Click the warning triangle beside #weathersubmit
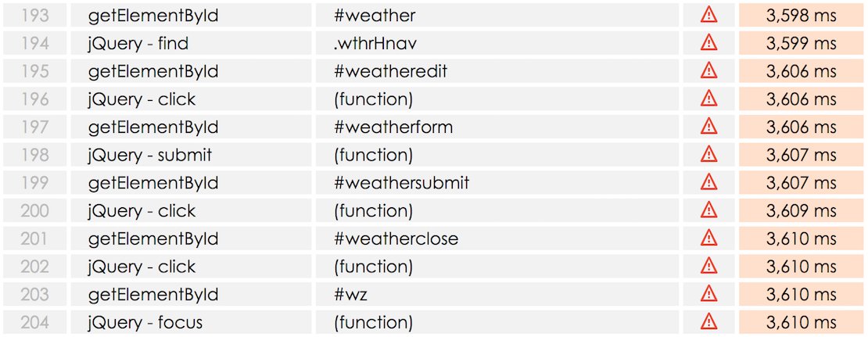This screenshot has height=337, width=868. coord(708,183)
